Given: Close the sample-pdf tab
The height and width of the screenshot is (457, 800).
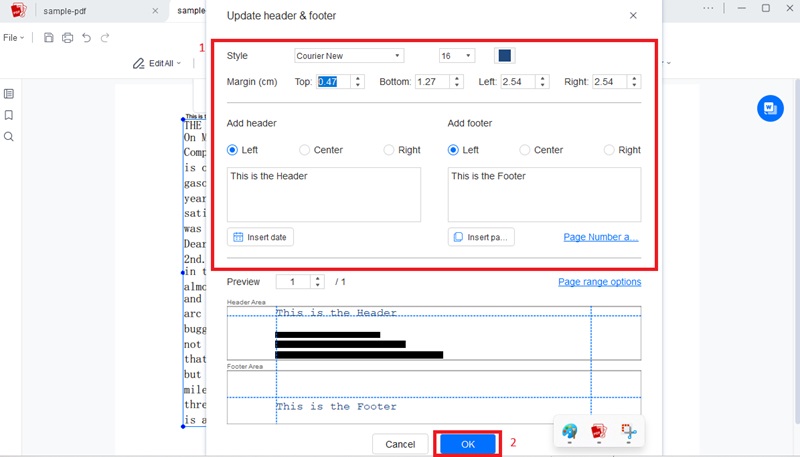Looking at the screenshot, I should (155, 11).
